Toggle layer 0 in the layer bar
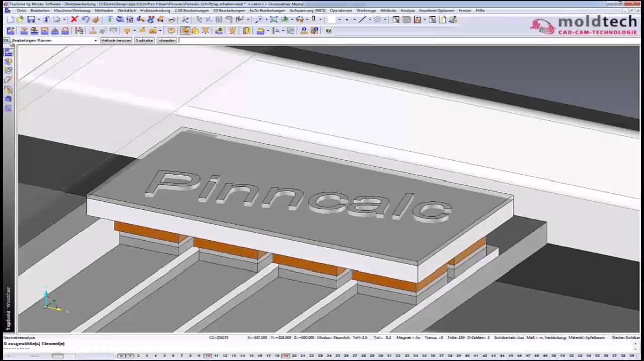 (121, 356)
